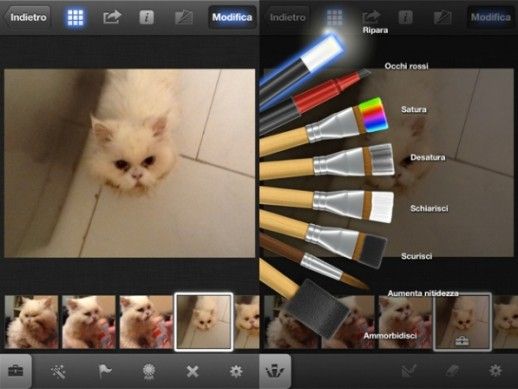Tap the dimmed show-strokes icon in right toolbar

click(409, 371)
